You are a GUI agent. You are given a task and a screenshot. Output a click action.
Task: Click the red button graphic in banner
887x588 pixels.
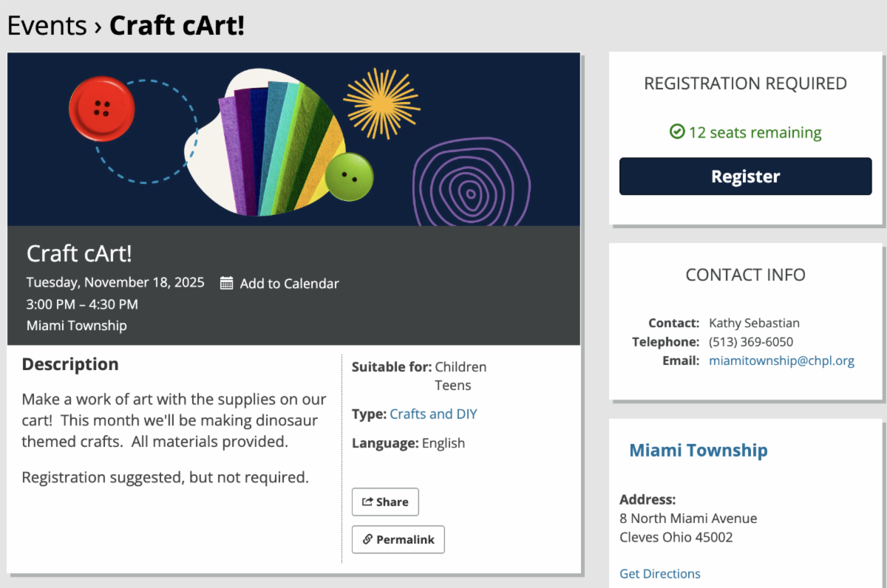[102, 110]
